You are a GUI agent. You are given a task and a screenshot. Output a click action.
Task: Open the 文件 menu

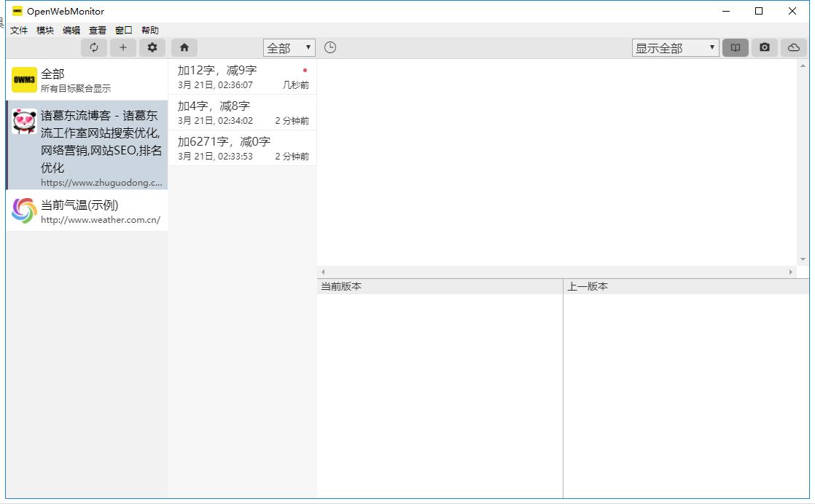click(19, 31)
